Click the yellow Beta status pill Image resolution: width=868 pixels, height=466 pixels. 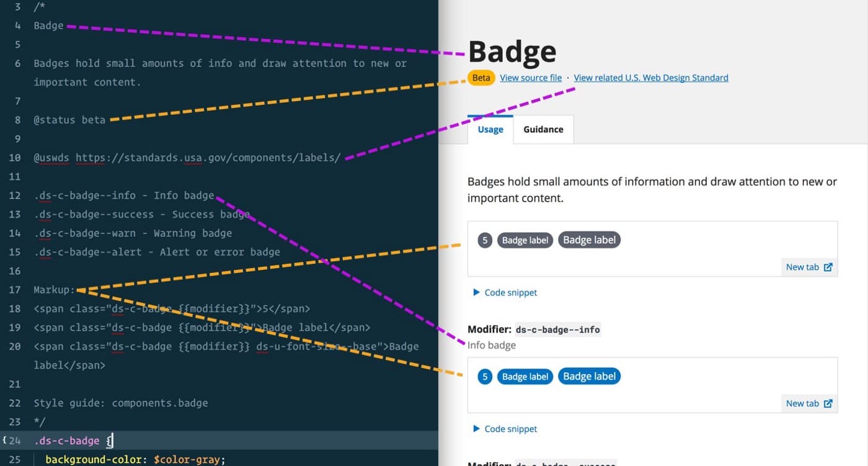(481, 78)
